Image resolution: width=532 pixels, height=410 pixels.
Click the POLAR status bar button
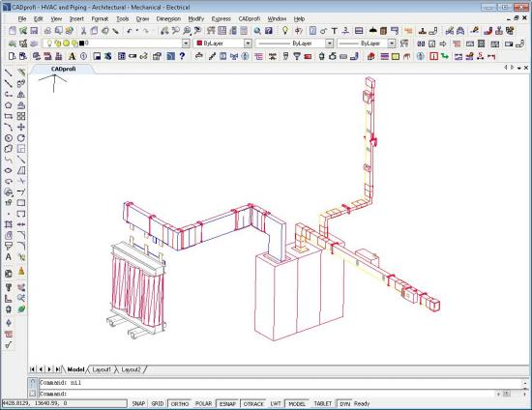coord(203,403)
